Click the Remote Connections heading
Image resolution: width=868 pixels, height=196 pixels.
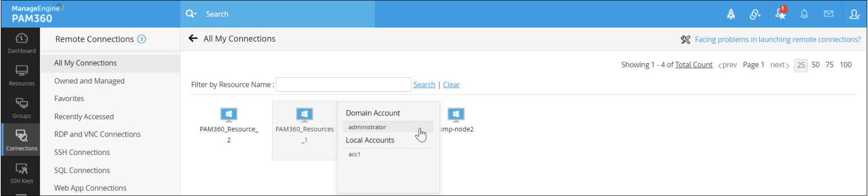(95, 39)
